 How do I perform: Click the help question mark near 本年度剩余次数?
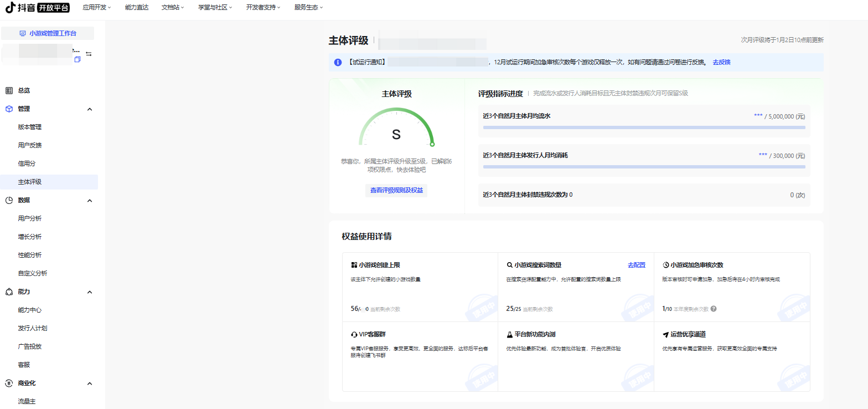(x=714, y=309)
